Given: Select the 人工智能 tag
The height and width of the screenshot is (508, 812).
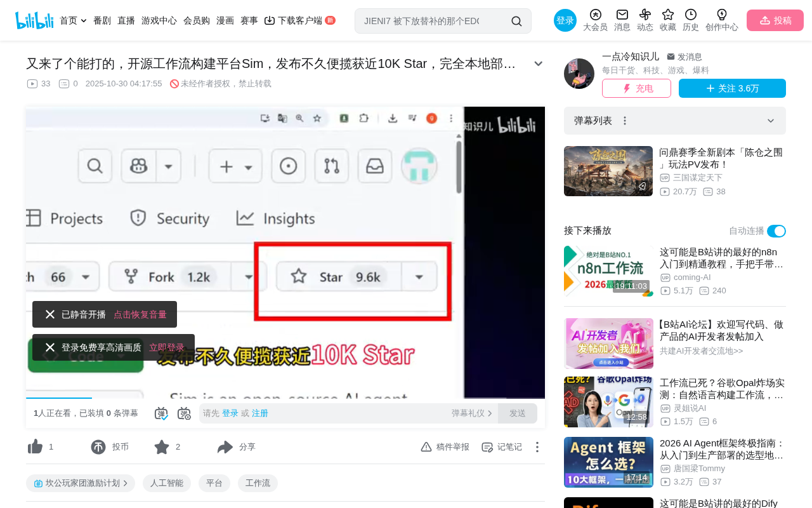Looking at the screenshot, I should (167, 483).
